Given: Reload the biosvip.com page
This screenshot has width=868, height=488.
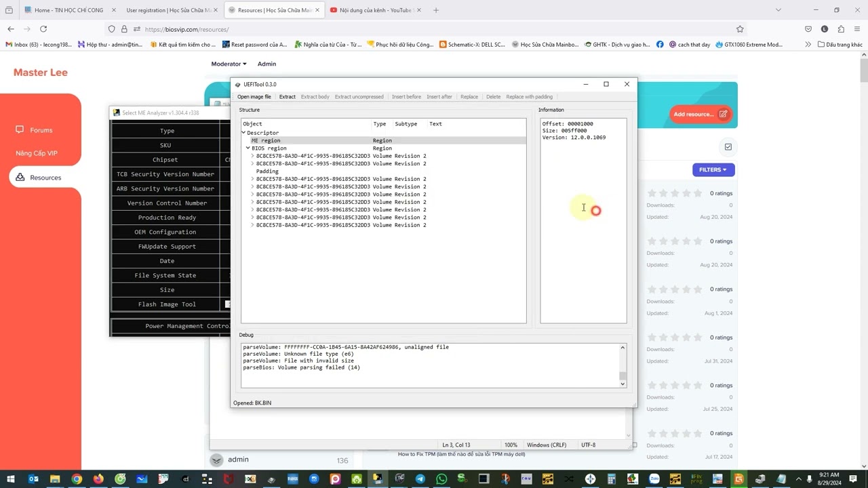Looking at the screenshot, I should coord(43,29).
